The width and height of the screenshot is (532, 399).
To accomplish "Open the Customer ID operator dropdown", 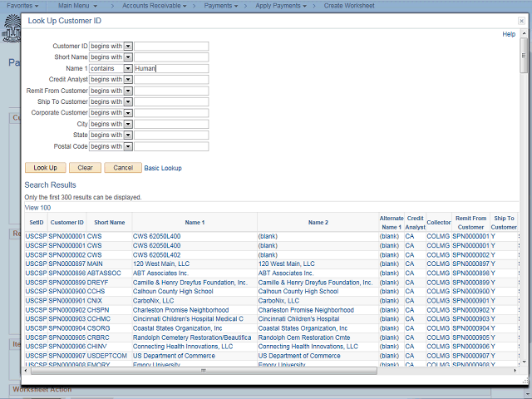I will [128, 47].
